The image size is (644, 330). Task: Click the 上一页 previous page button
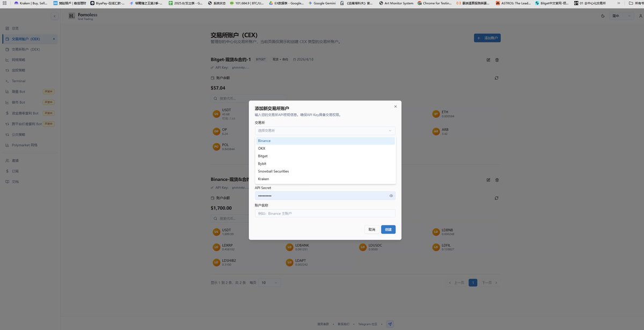click(456, 282)
